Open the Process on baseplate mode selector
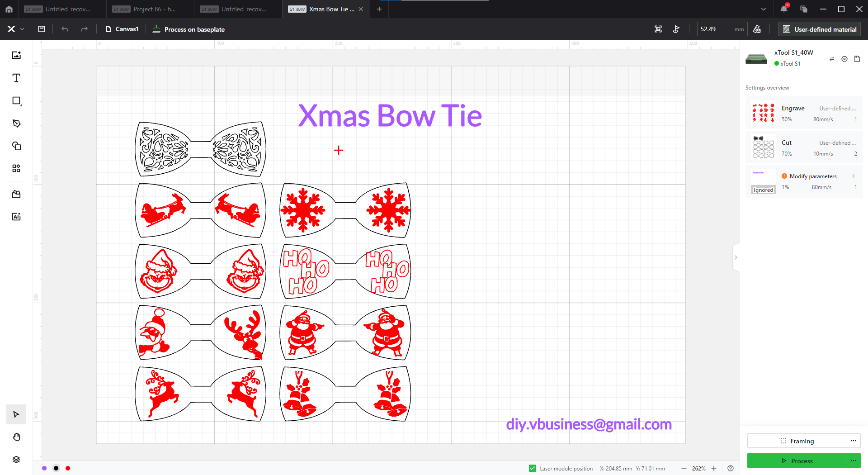The image size is (868, 475). tap(189, 29)
